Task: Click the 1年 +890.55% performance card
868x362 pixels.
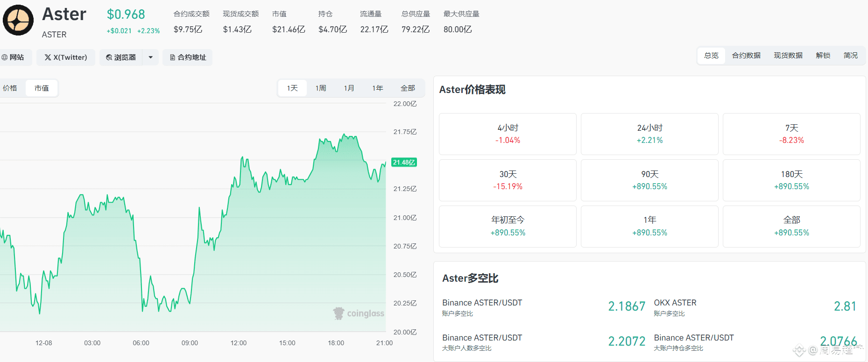Action: point(649,227)
